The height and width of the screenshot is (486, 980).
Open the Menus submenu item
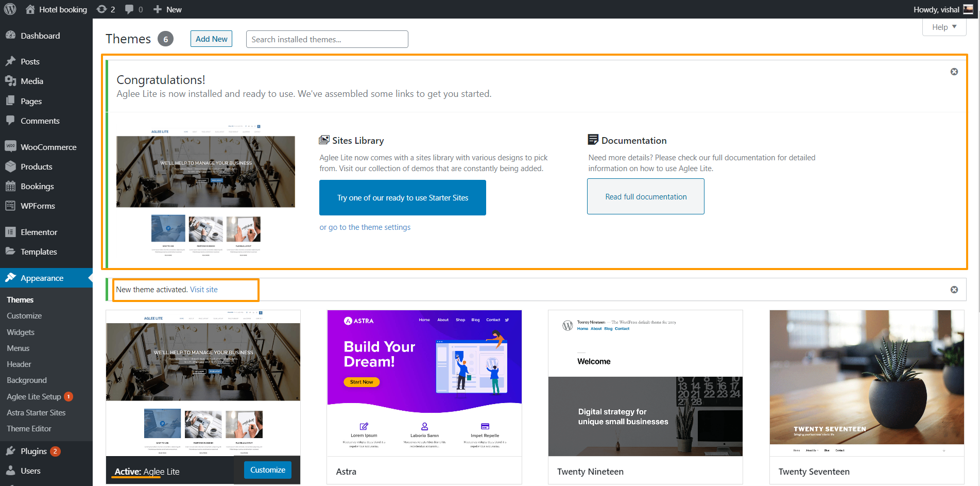(18, 348)
